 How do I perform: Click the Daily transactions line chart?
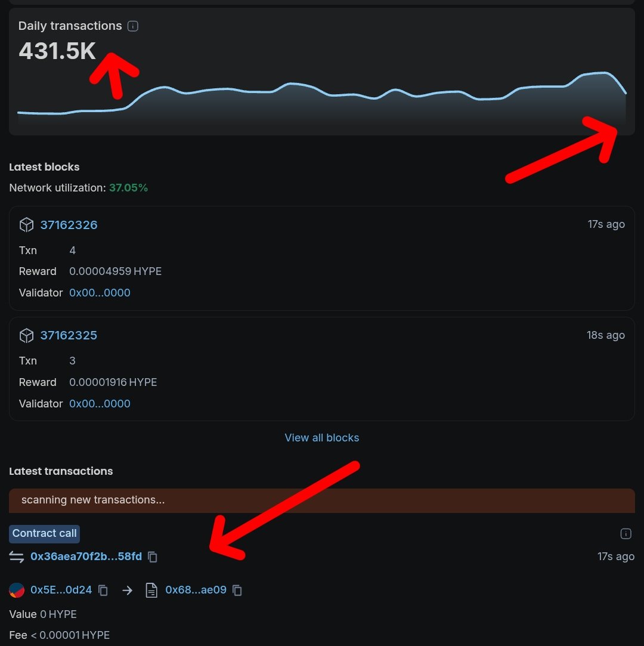point(321,98)
